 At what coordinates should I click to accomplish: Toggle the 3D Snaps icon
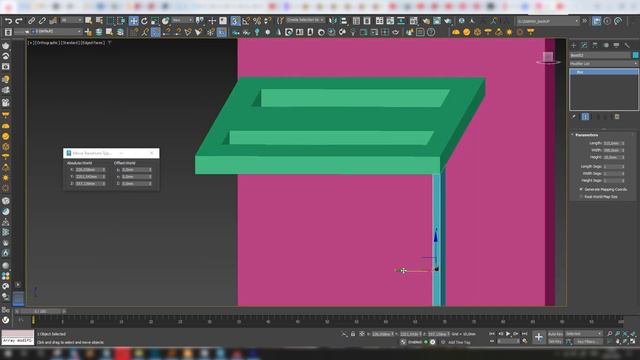pyautogui.click(x=236, y=20)
